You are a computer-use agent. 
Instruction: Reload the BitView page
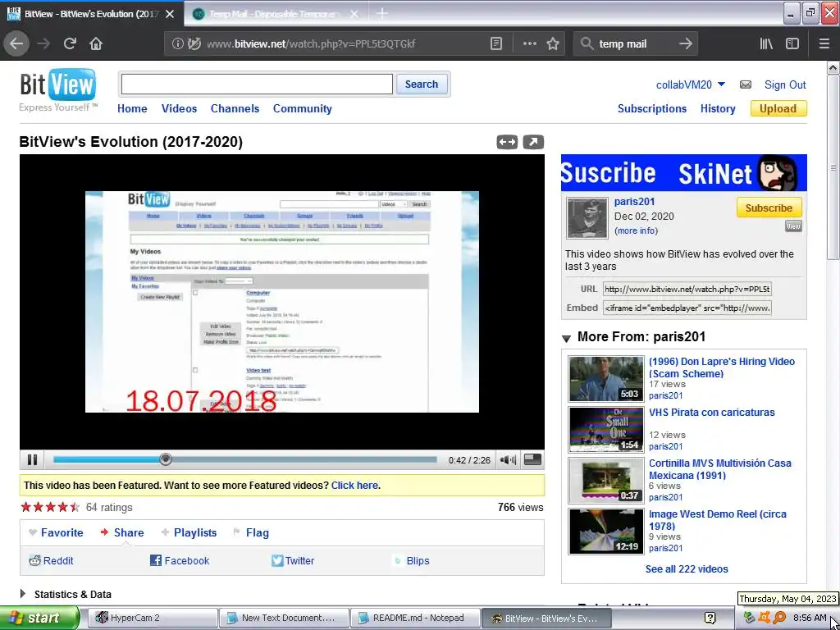[70, 43]
